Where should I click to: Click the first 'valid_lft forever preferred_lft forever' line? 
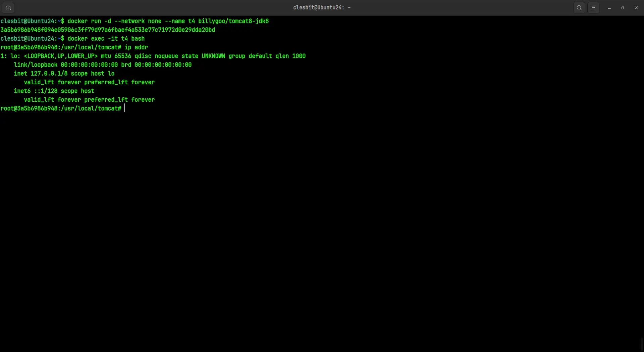pos(89,82)
